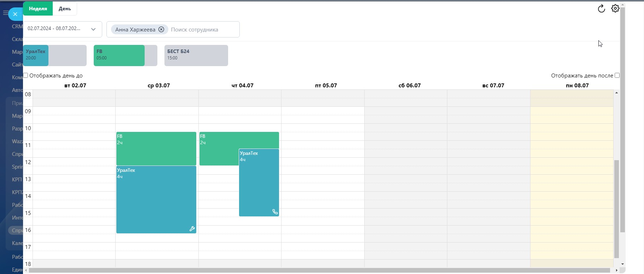
Task: Click the phone icon on Thursday УралТех event
Action: [x=275, y=212]
